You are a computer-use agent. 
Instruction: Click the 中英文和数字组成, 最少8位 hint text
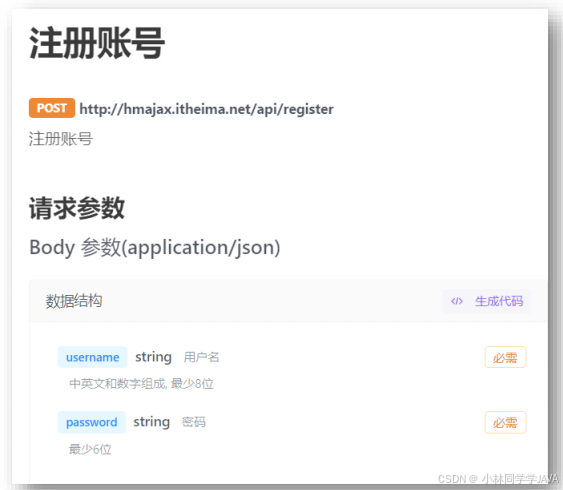[x=141, y=384]
